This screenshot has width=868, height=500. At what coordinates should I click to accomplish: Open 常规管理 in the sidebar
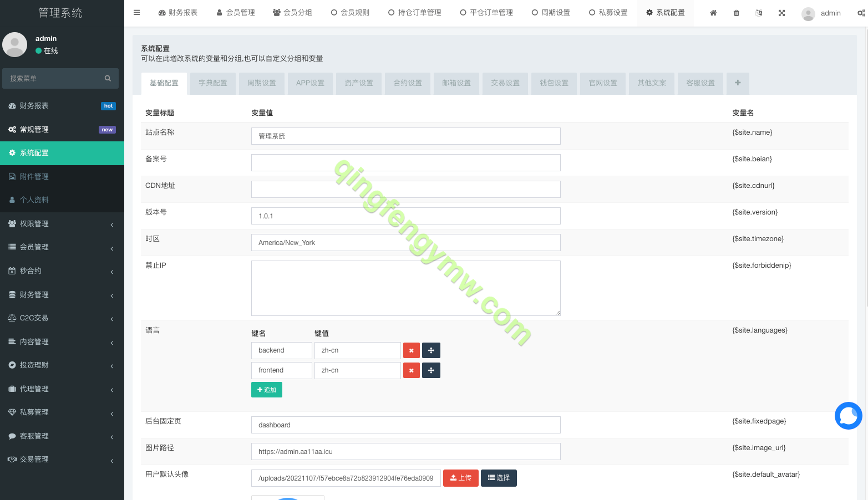coord(62,129)
